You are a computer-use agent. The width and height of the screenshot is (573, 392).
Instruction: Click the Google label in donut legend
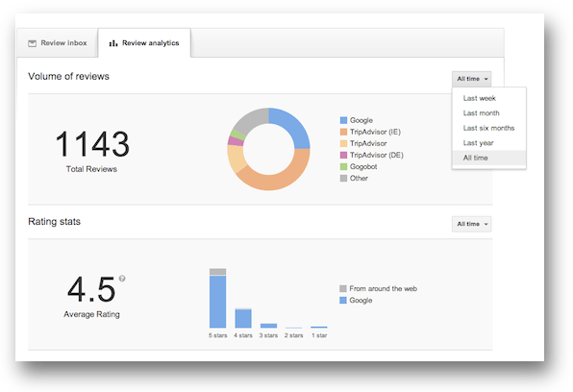361,120
